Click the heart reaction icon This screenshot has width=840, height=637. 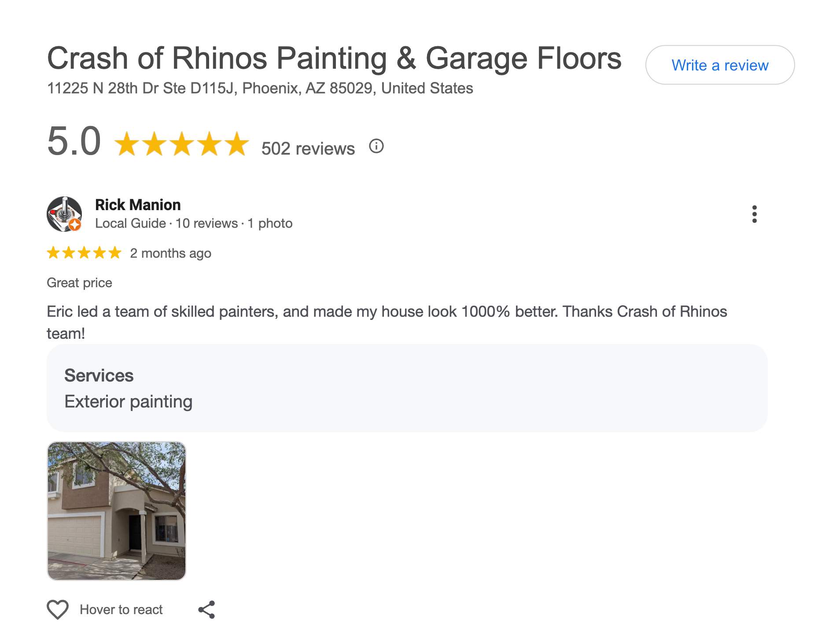point(57,609)
